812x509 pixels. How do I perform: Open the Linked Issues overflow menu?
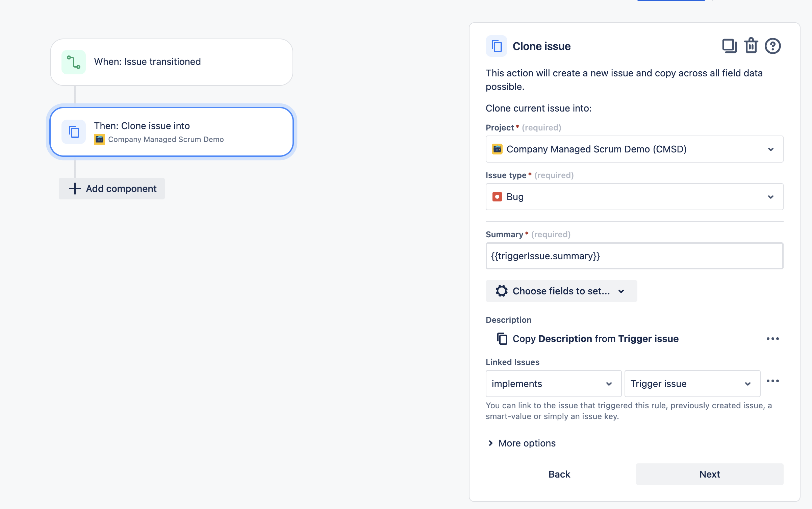(773, 381)
